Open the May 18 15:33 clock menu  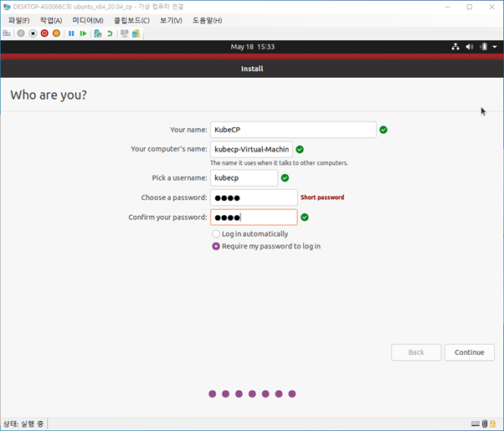click(x=253, y=47)
